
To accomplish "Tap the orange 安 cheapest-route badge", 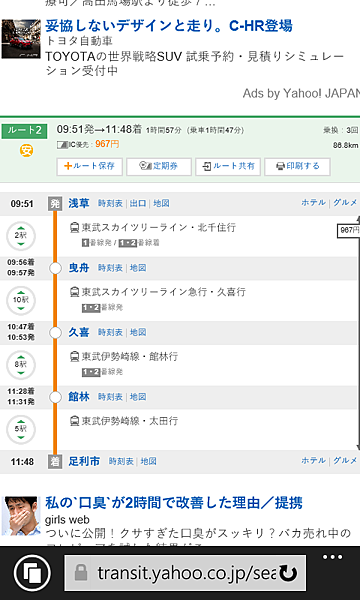I will [x=26, y=150].
